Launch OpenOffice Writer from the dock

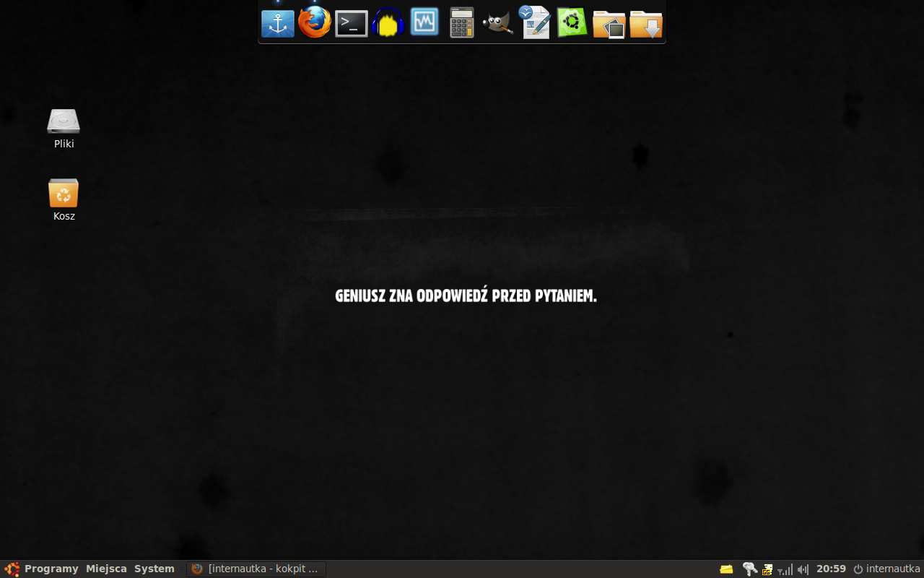click(x=535, y=22)
